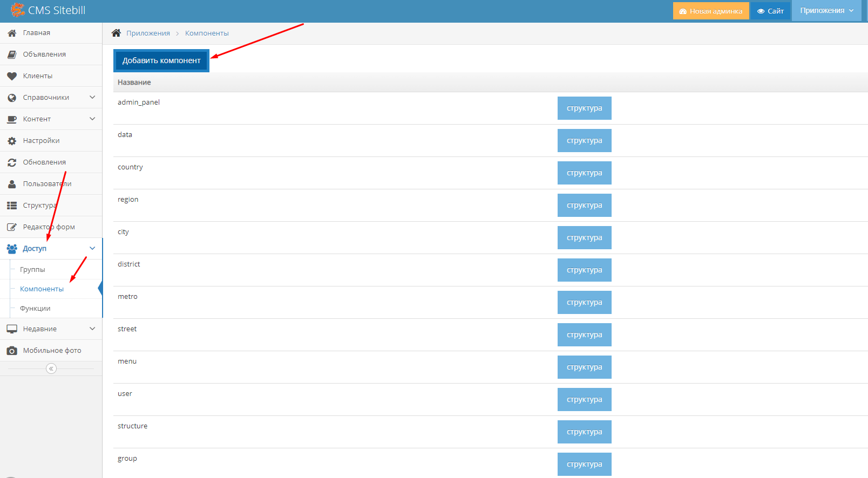This screenshot has width=868, height=478.
Task: Open the Клиенты menu item
Action: [51, 76]
